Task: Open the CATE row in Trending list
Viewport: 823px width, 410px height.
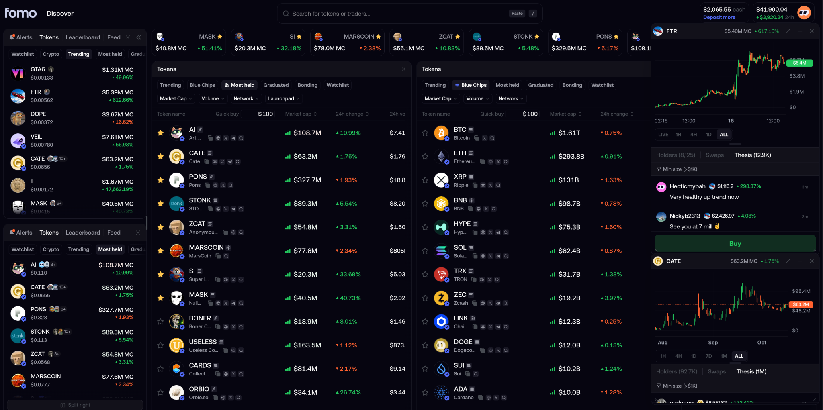Action: [73, 162]
